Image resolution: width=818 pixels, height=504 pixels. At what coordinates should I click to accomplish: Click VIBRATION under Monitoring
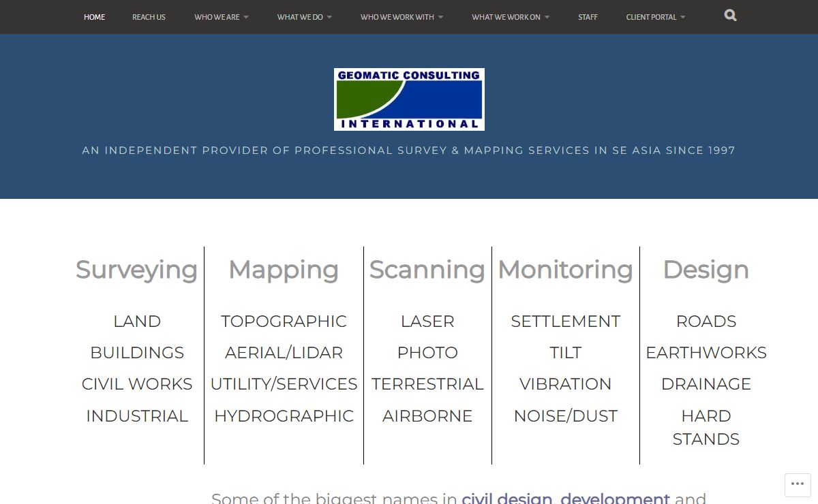pos(566,384)
